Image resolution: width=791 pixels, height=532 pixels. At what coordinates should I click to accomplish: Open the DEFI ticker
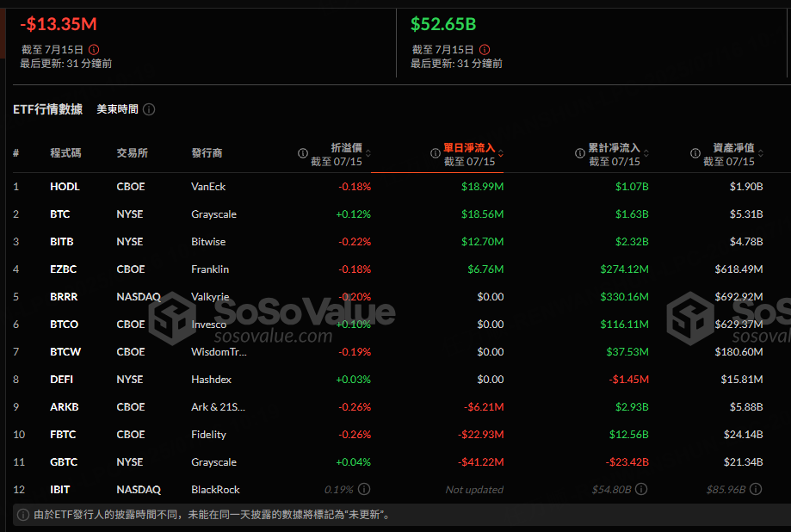pos(62,379)
